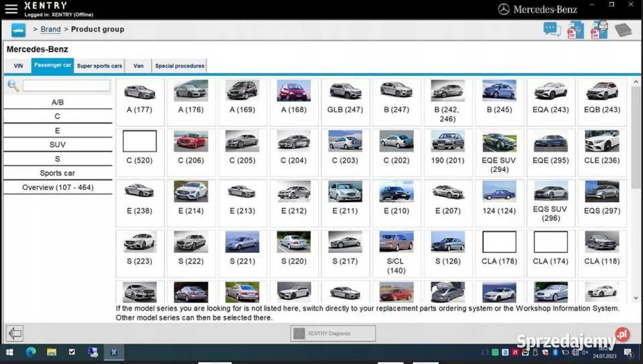Choose CLA (178) model tile
Viewport: 643px width, 364px height.
[500, 254]
